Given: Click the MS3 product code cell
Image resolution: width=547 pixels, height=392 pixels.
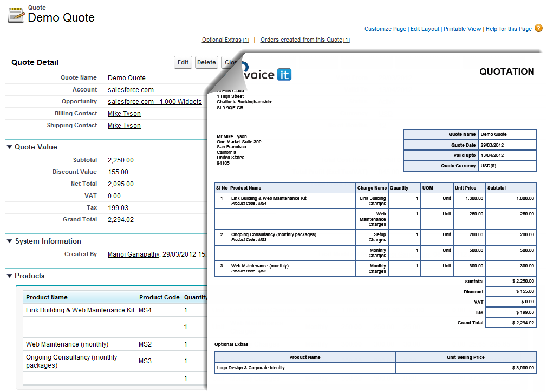Looking at the screenshot, I should [x=145, y=361].
